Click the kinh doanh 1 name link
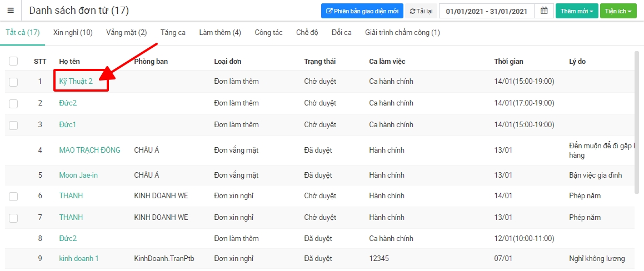This screenshot has height=271, width=644. pos(79,259)
